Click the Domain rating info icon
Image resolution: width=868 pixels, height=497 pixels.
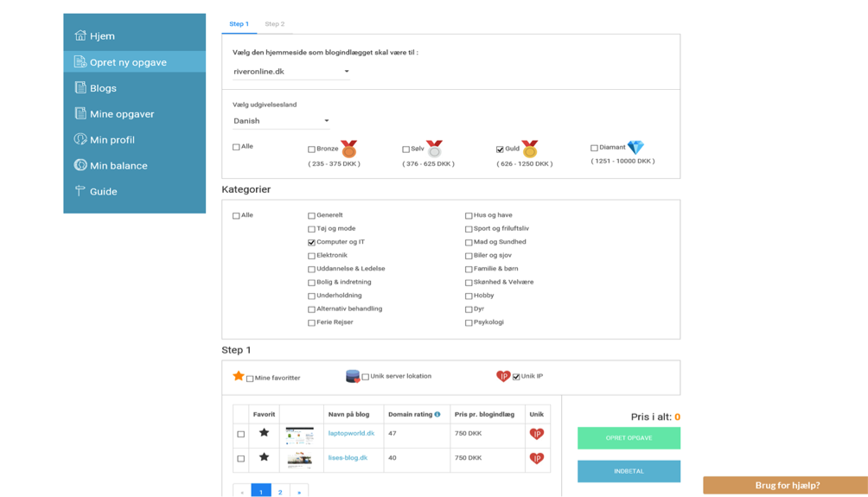tap(437, 415)
